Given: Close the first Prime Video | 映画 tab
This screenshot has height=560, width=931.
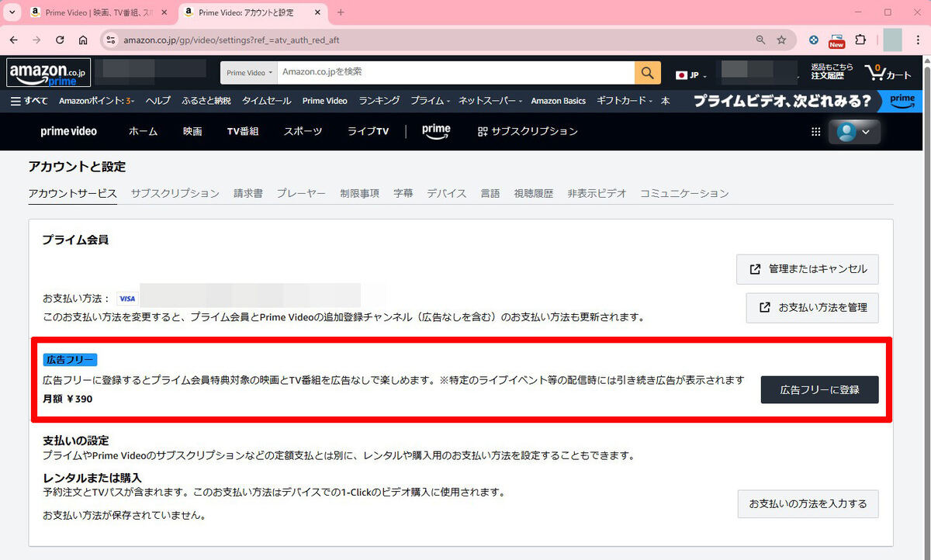Looking at the screenshot, I should [164, 12].
